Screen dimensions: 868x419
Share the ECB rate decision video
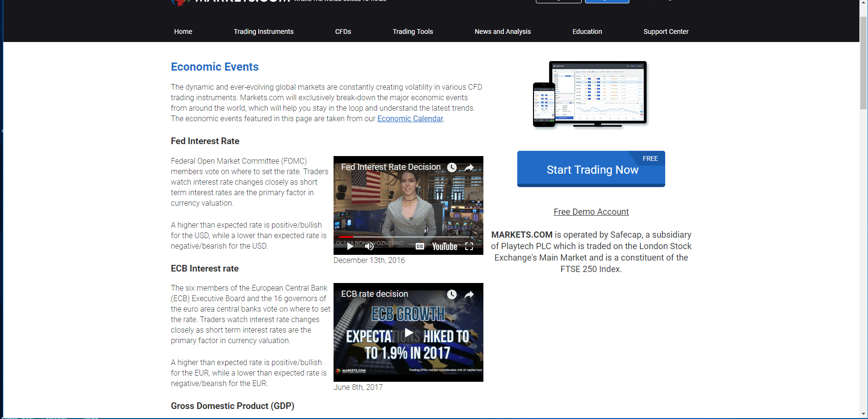(469, 294)
